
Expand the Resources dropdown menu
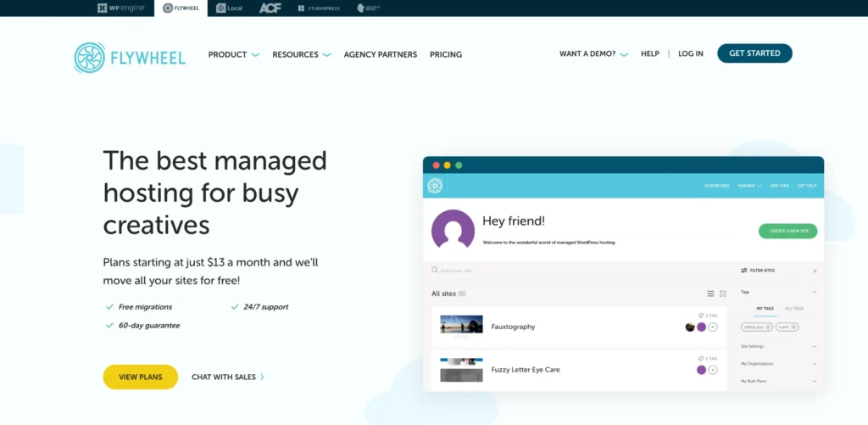point(301,54)
